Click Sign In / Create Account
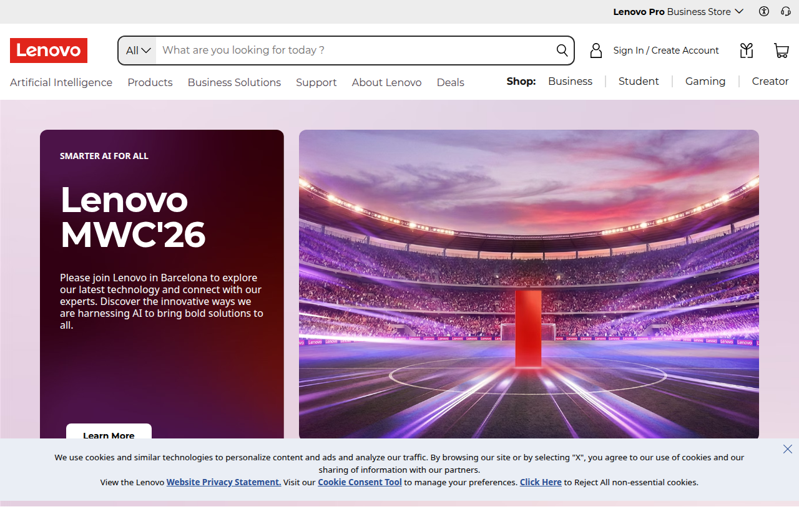 pyautogui.click(x=665, y=50)
